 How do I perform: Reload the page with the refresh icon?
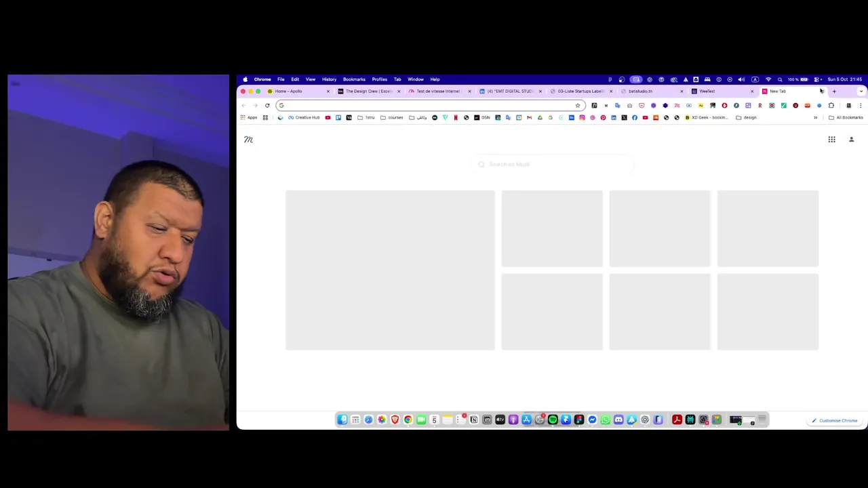267,105
